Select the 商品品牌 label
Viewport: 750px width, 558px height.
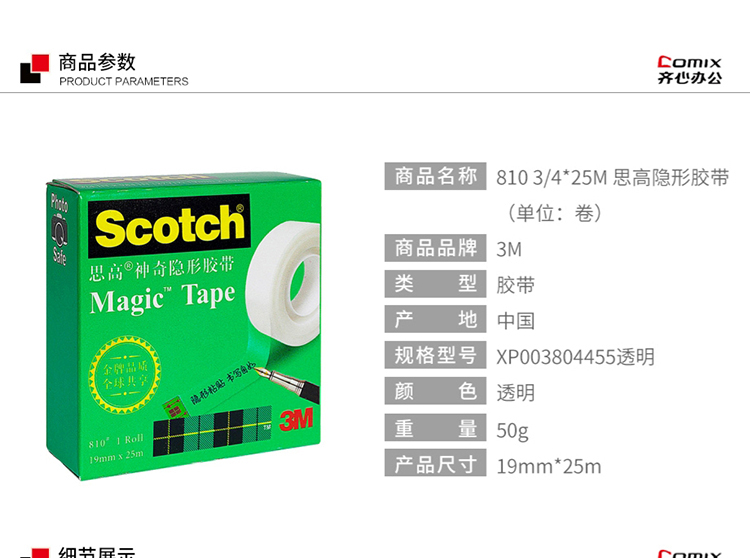pos(435,248)
